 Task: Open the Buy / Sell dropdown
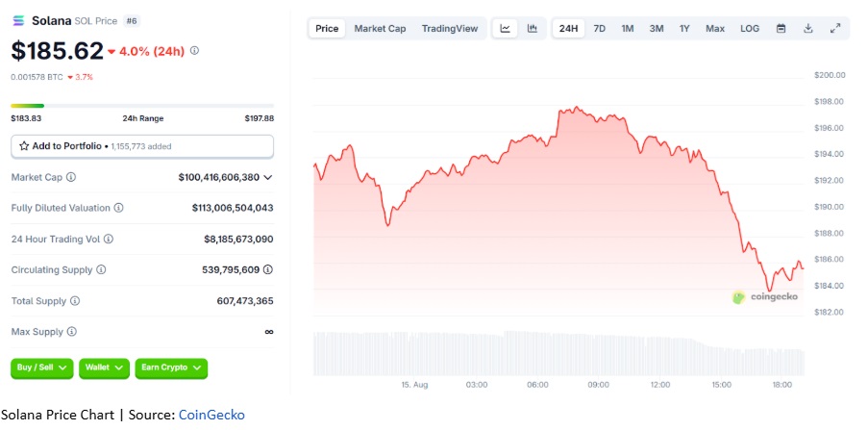pos(40,367)
